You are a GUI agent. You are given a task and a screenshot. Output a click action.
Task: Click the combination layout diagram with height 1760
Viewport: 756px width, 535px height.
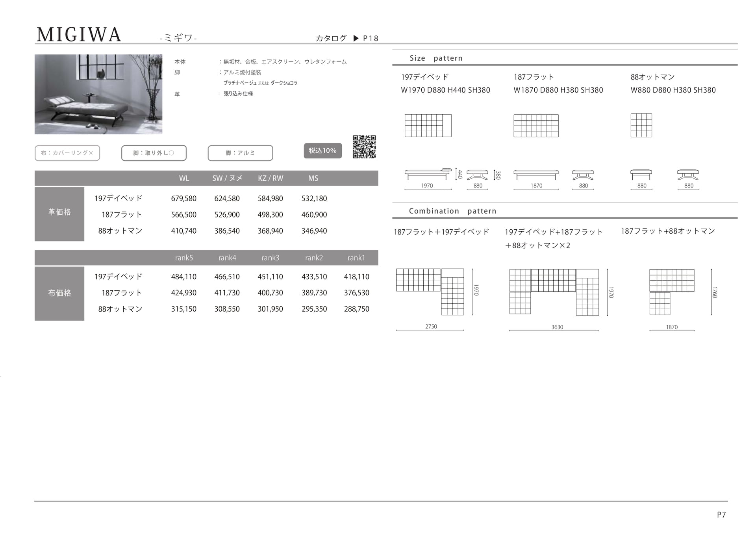(672, 292)
